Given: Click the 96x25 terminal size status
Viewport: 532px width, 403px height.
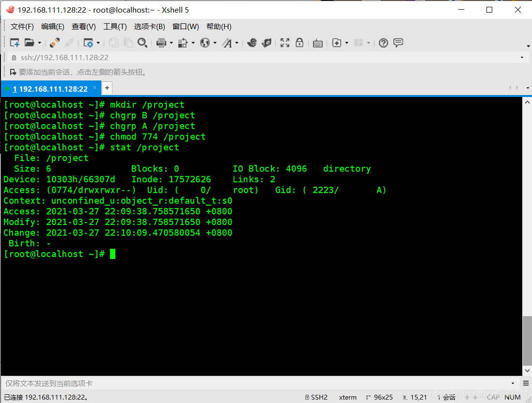Looking at the screenshot, I should (x=379, y=397).
